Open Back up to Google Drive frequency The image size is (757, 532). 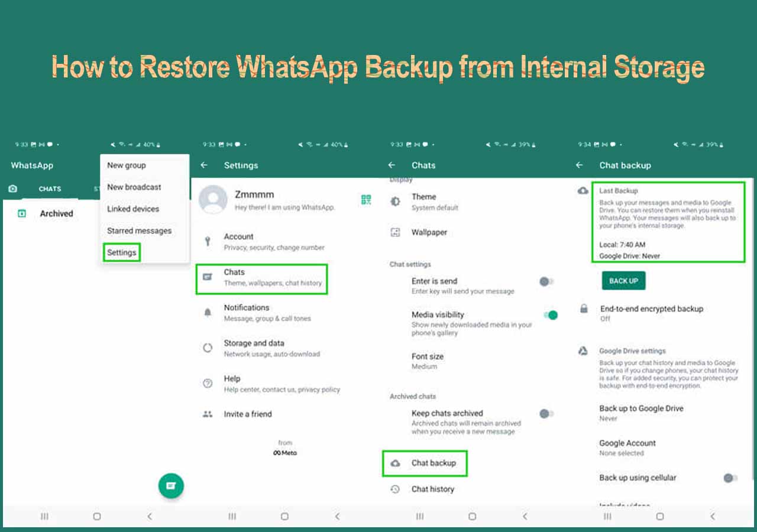pos(641,413)
